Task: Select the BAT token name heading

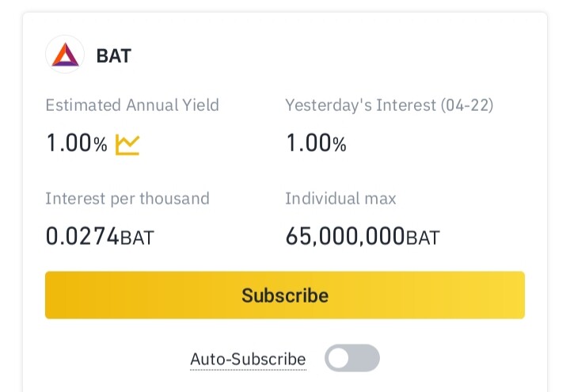Action: 114,56
